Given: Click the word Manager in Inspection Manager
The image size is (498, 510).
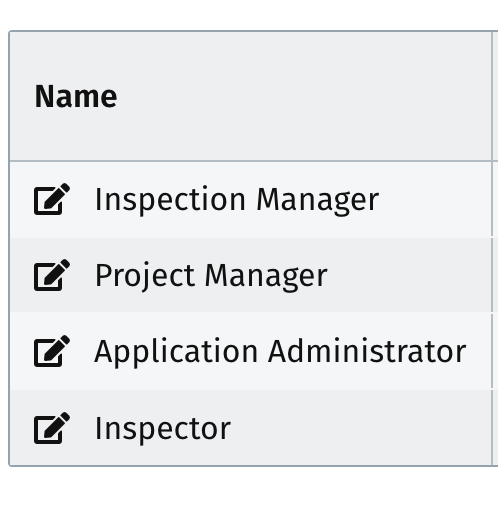Looking at the screenshot, I should pyautogui.click(x=318, y=200).
